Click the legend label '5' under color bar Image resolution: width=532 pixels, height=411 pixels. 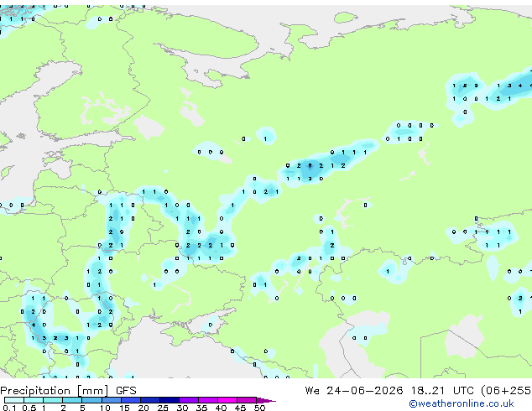(82, 408)
